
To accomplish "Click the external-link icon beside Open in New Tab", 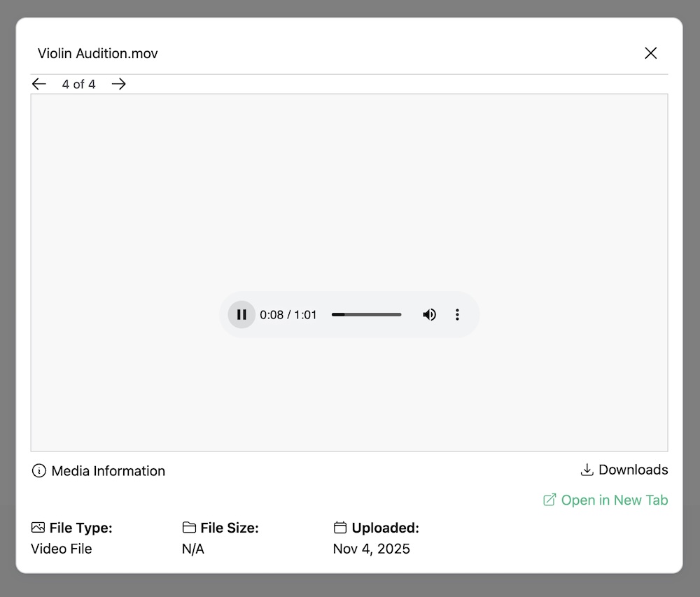I will point(549,500).
